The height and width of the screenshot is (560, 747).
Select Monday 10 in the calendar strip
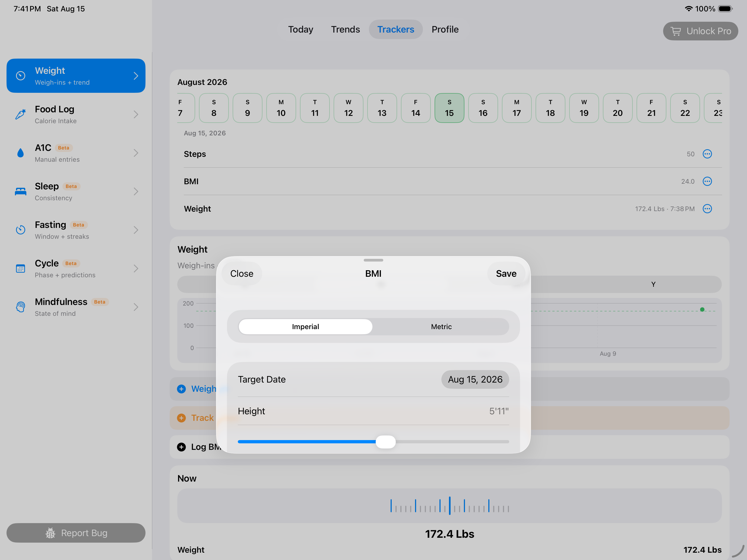(x=281, y=108)
